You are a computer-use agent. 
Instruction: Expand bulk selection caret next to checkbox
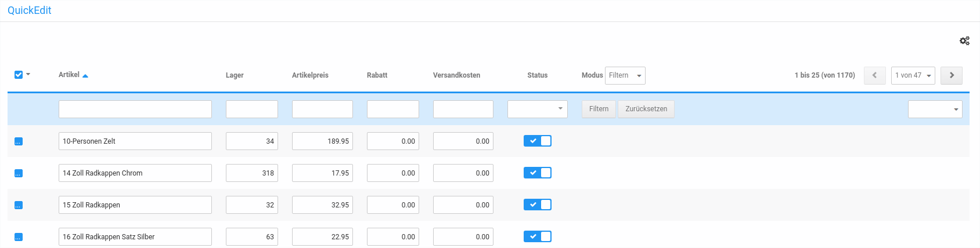pos(28,74)
